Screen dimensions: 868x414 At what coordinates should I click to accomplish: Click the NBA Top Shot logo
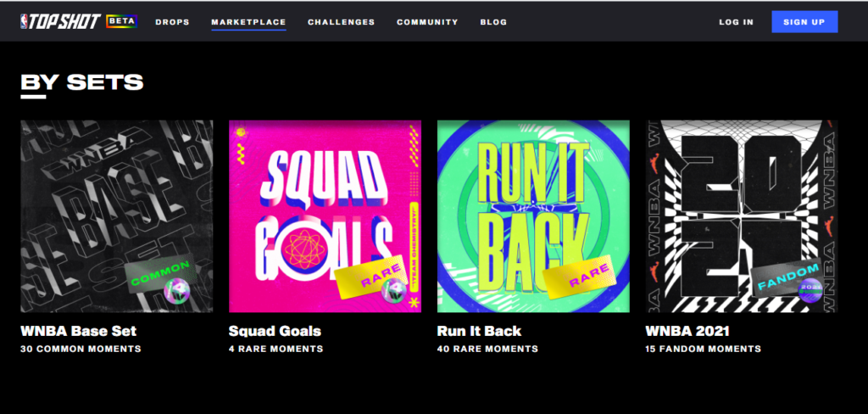coord(60,21)
